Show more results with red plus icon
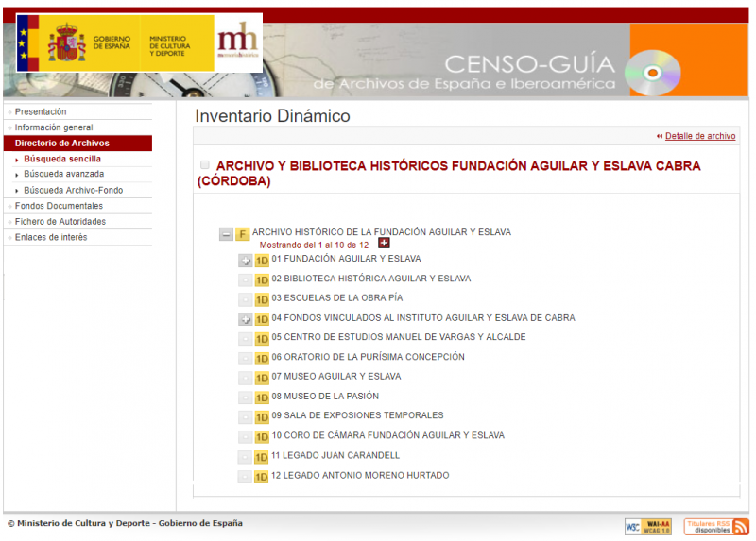 click(384, 244)
